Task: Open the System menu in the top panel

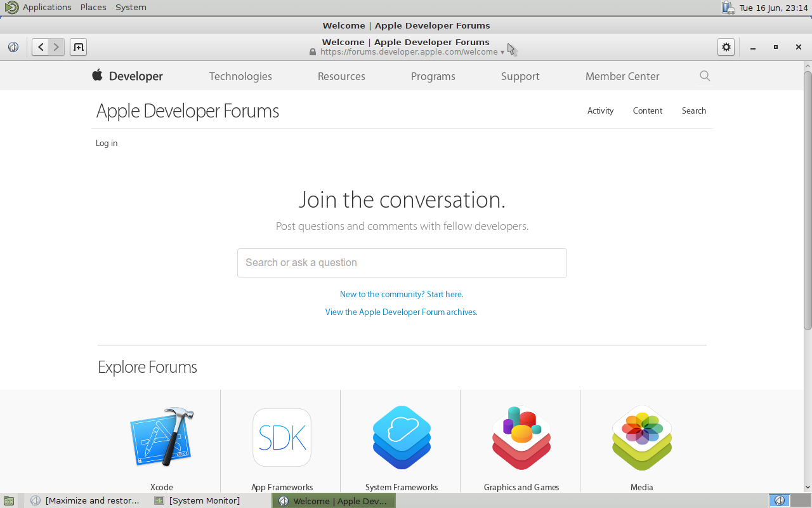Action: point(131,8)
